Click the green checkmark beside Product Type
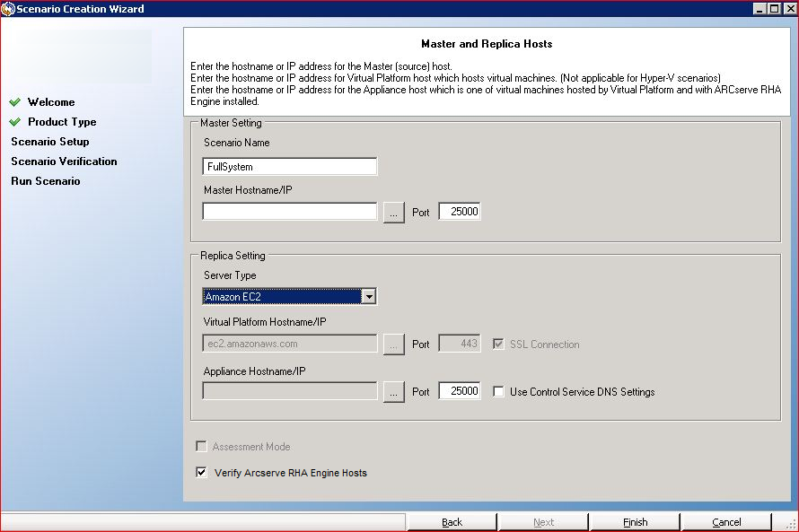This screenshot has width=799, height=532. pos(15,122)
